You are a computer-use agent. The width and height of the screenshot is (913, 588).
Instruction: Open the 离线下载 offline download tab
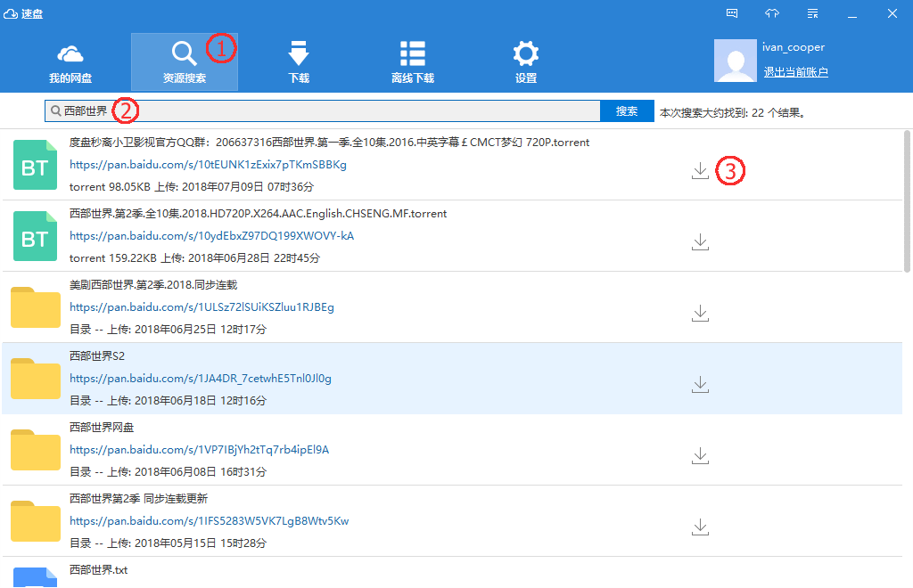click(412, 62)
